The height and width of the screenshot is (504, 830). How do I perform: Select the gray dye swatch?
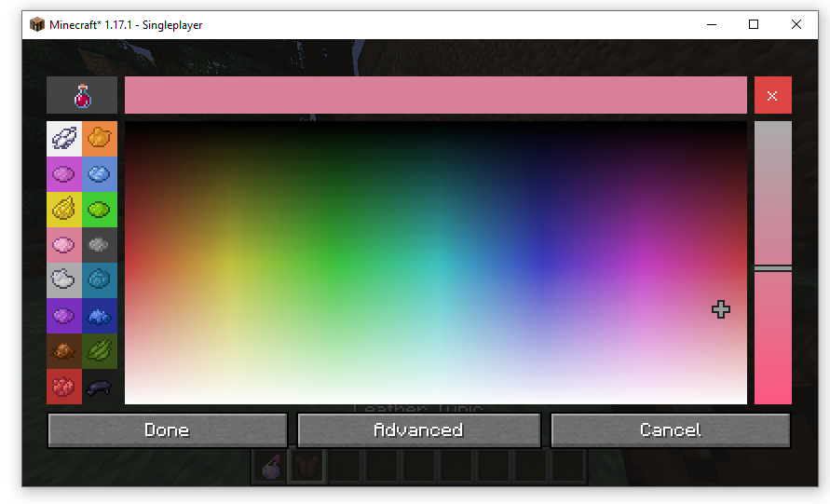tap(100, 245)
